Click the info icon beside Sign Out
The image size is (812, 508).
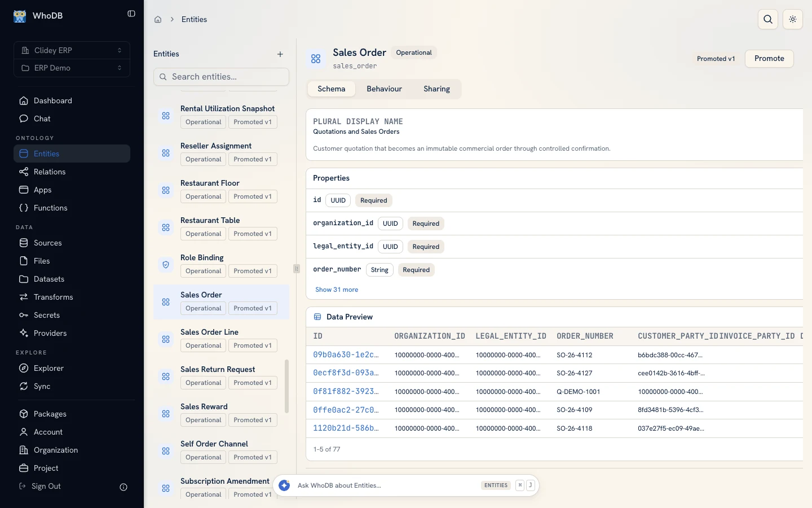click(x=123, y=487)
